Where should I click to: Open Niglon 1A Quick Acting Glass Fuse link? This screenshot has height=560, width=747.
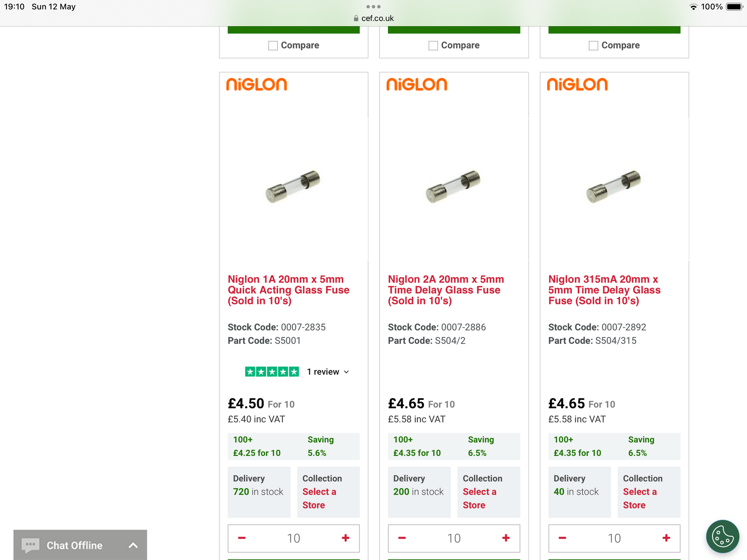tap(288, 290)
